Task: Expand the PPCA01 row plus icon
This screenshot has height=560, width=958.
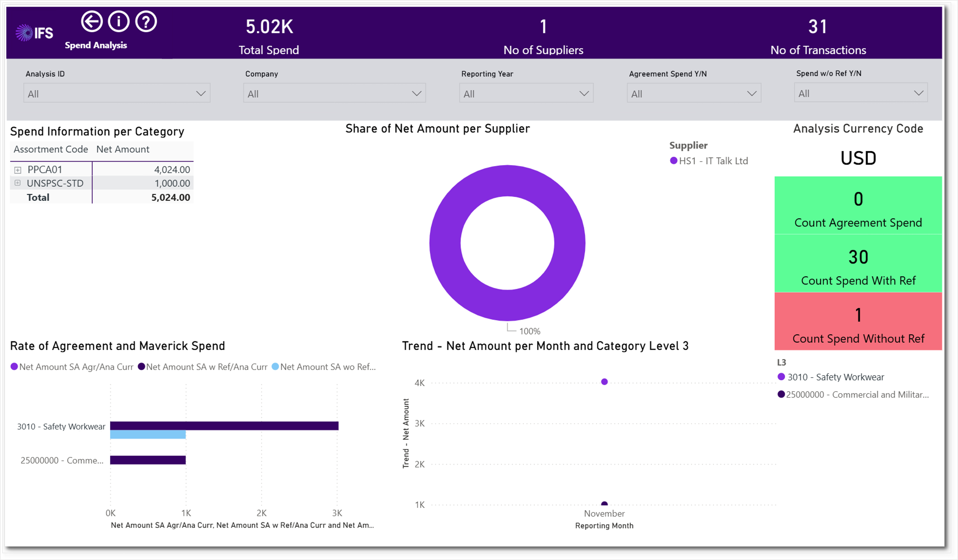Action: (17, 170)
